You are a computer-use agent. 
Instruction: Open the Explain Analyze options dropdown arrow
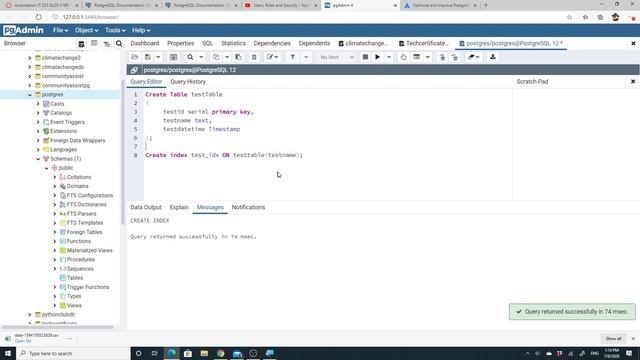(427, 57)
